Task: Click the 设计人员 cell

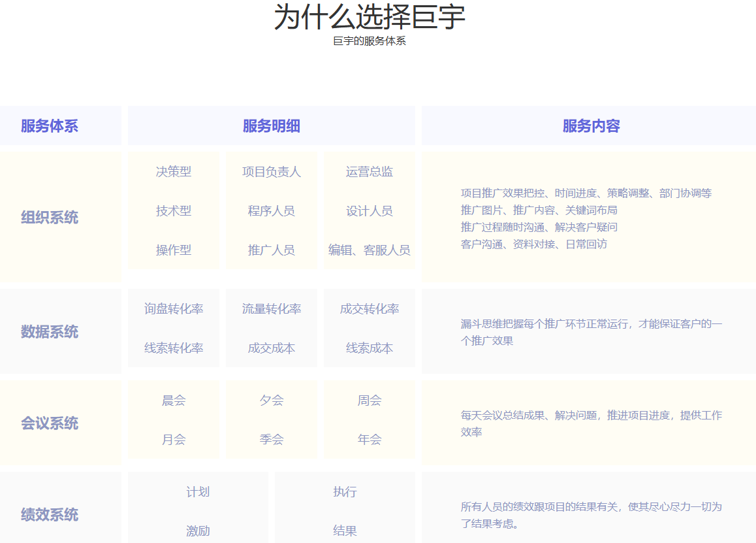Action: coord(370,210)
